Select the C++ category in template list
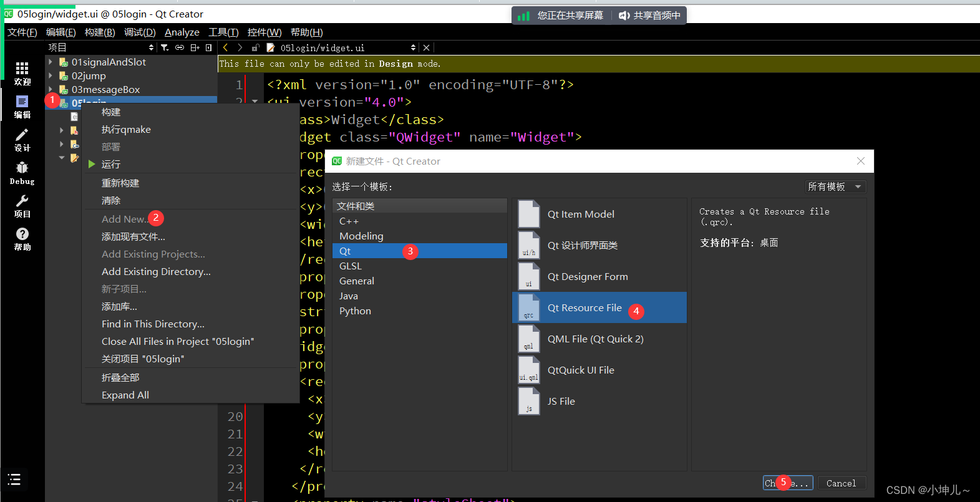This screenshot has width=980, height=502. tap(420, 221)
